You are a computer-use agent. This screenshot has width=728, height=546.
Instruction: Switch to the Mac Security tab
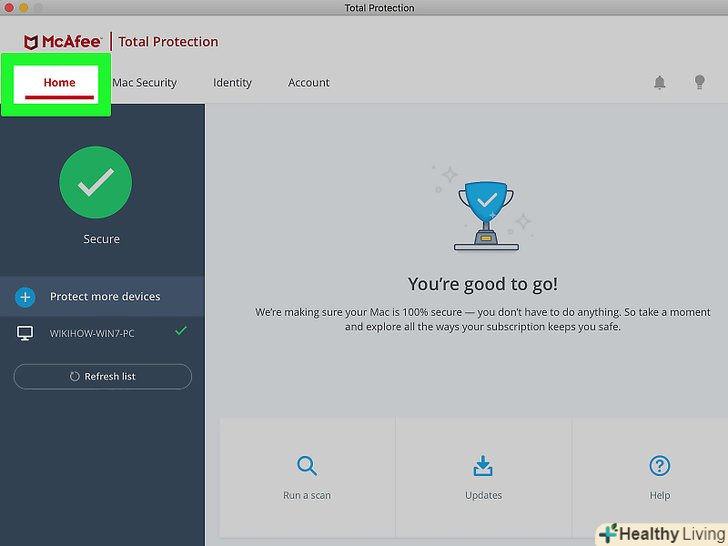click(x=144, y=83)
